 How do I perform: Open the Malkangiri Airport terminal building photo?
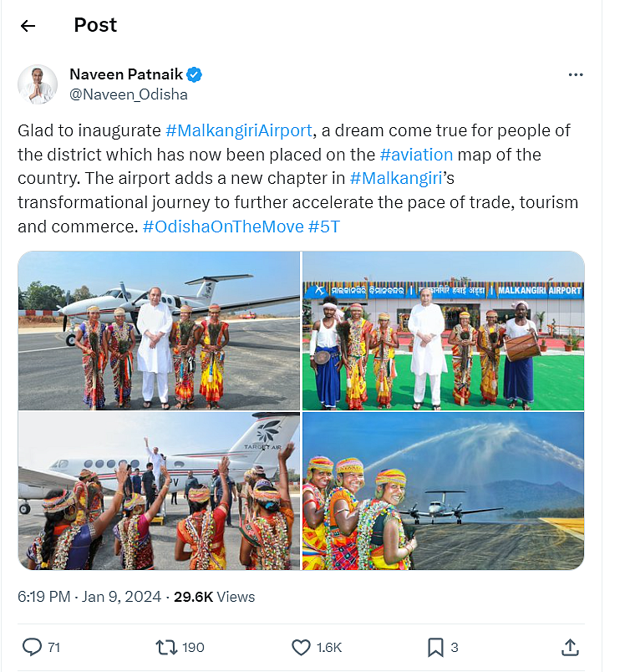(444, 330)
